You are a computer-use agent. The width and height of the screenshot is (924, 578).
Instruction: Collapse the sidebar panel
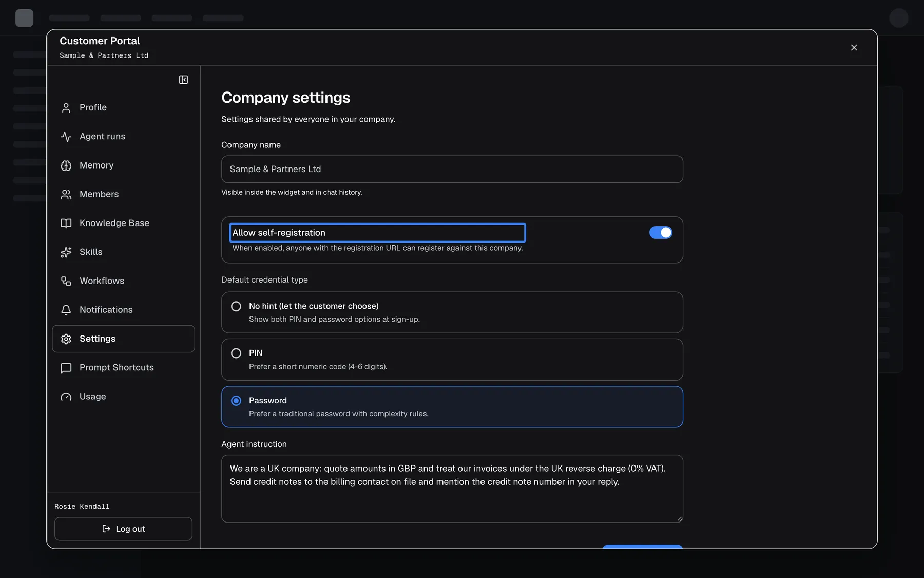pyautogui.click(x=183, y=80)
